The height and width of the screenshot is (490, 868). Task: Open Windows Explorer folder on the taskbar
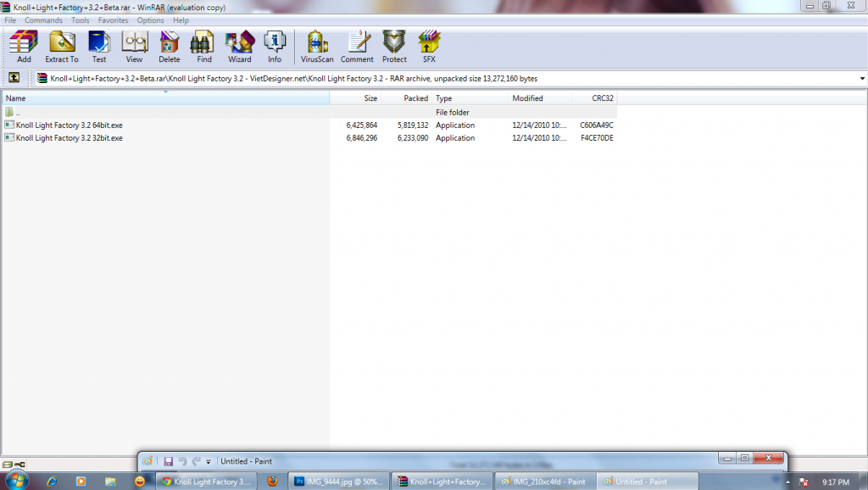pyautogui.click(x=110, y=482)
